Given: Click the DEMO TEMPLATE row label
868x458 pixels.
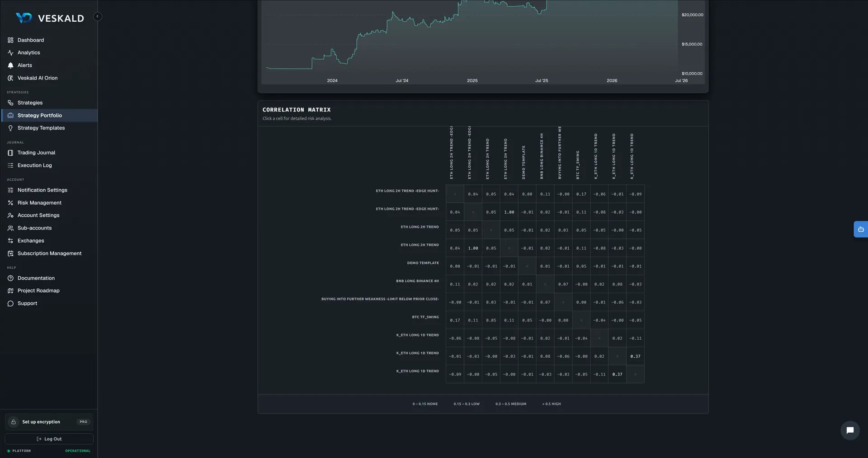Looking at the screenshot, I should [423, 263].
